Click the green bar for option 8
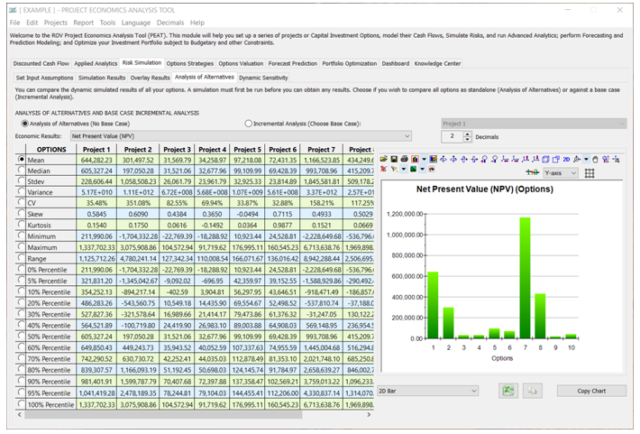This screenshot has width=640, height=434. [x=540, y=316]
